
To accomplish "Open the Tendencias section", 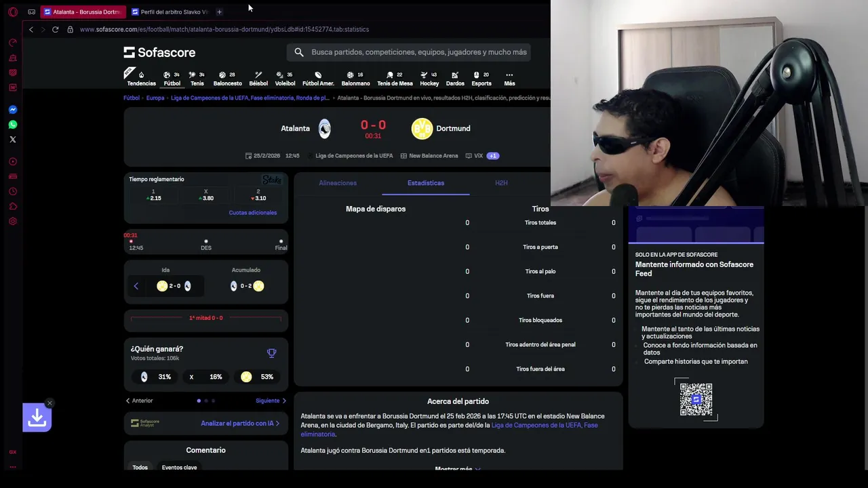I will click(x=141, y=79).
